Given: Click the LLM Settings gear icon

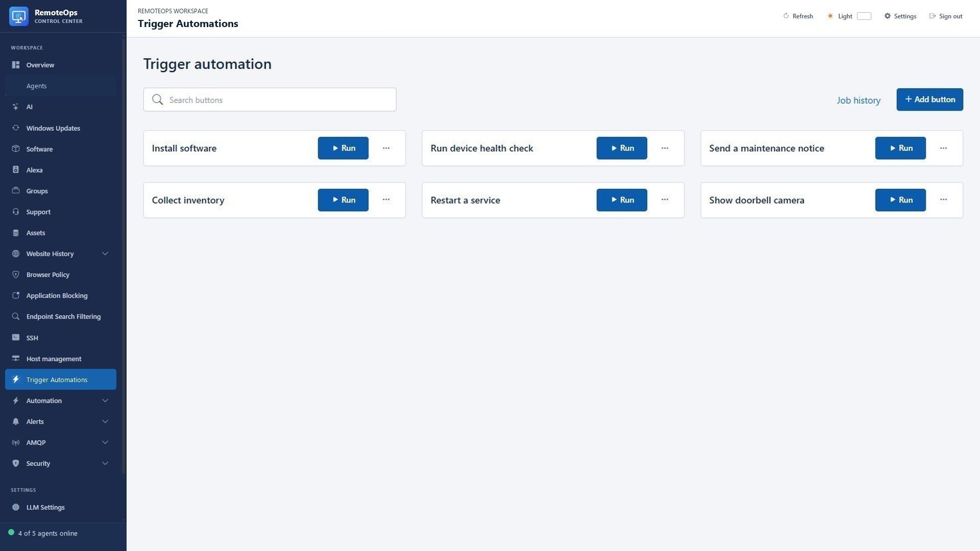Looking at the screenshot, I should pyautogui.click(x=16, y=507).
